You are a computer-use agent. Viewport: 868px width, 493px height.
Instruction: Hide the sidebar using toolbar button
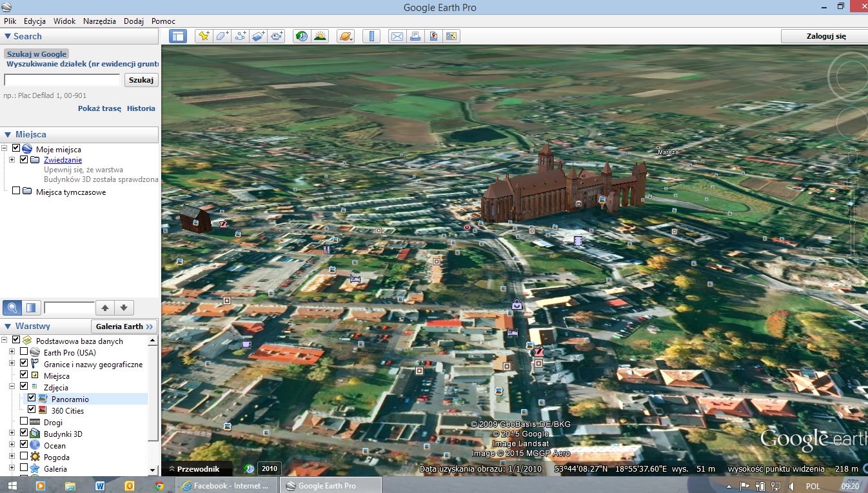[x=177, y=36]
